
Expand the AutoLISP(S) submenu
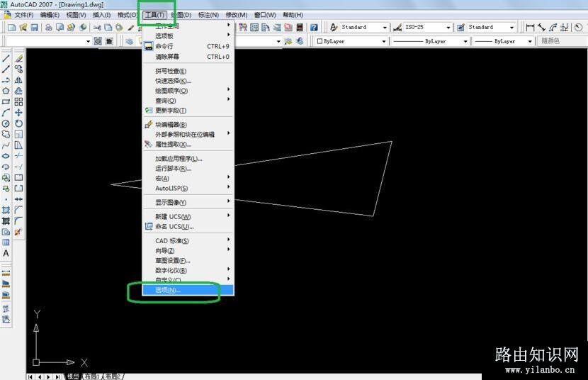(188, 188)
